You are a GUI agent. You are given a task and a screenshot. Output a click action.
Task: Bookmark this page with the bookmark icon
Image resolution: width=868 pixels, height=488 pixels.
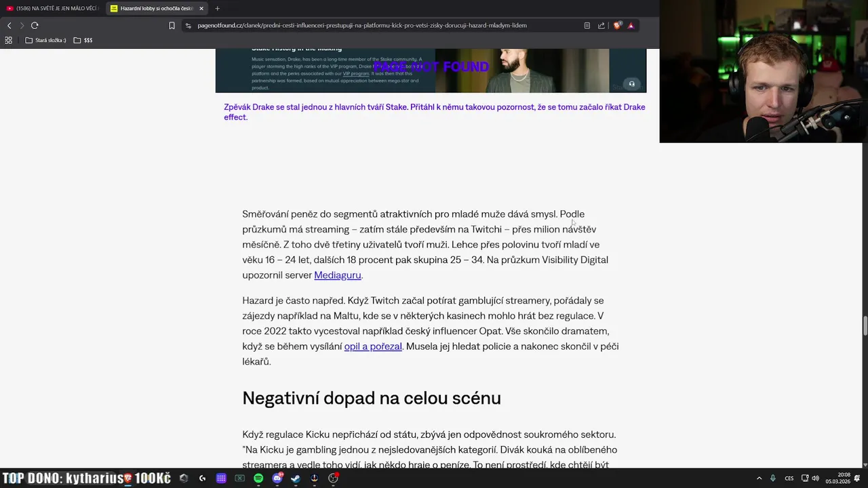pyautogui.click(x=172, y=26)
